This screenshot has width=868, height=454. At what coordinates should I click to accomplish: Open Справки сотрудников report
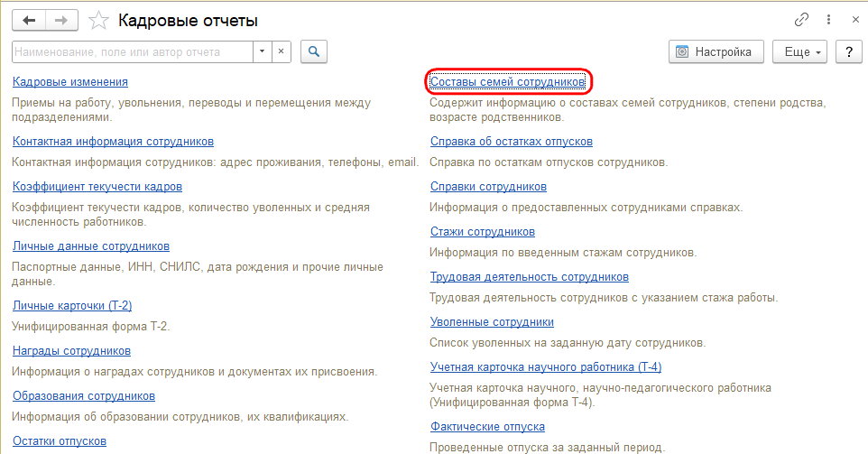click(x=489, y=187)
